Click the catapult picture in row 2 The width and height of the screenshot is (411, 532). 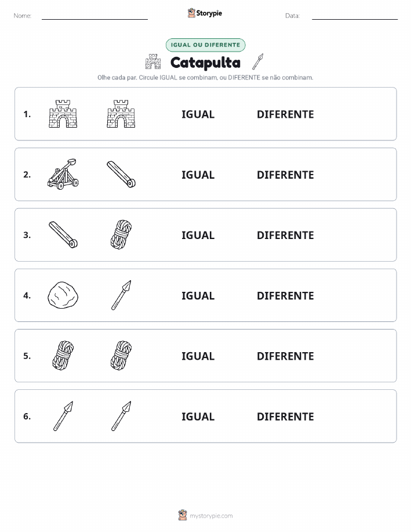(x=63, y=175)
